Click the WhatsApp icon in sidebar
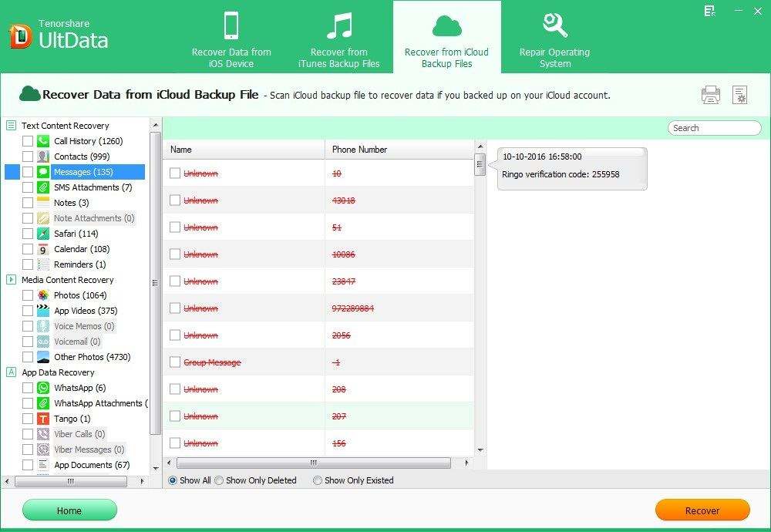The height and width of the screenshot is (532, 771). coord(43,388)
